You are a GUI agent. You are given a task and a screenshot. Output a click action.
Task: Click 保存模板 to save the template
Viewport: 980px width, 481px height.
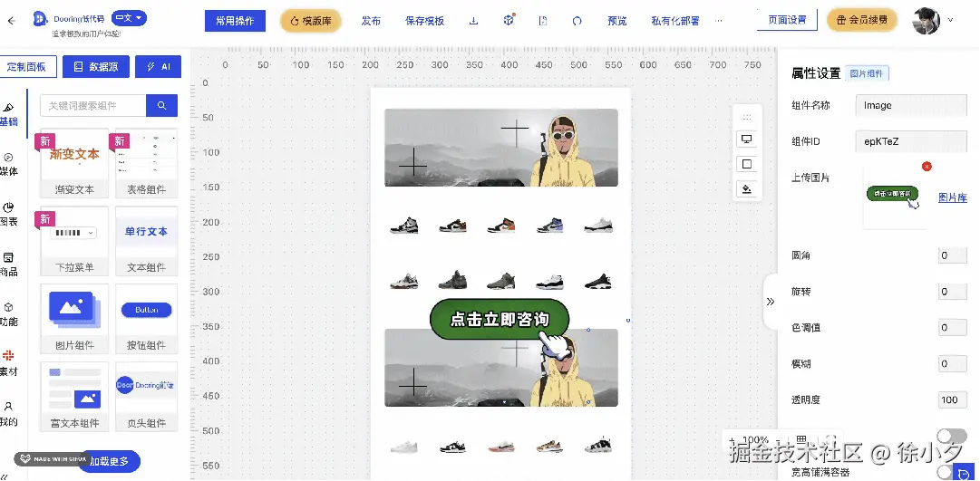click(x=425, y=21)
